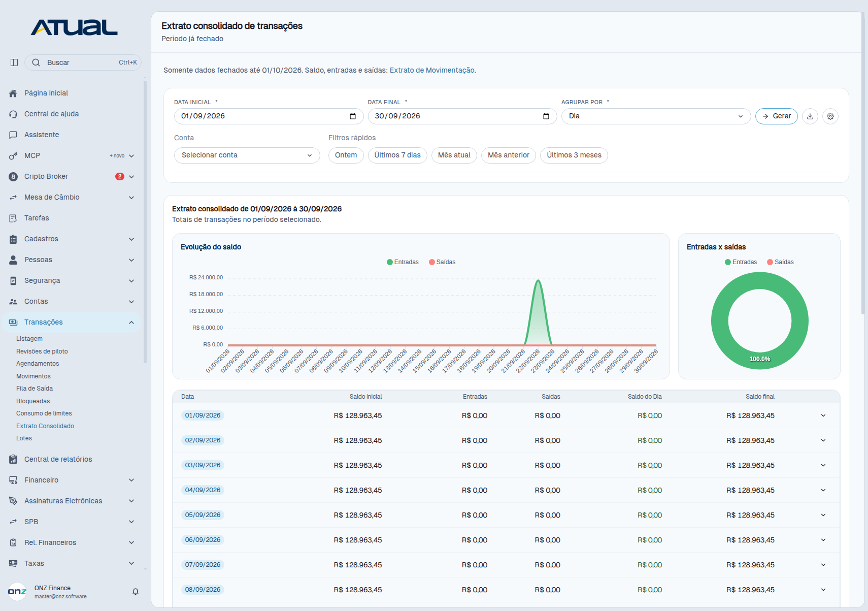Toggle Saídas legend in donut chart
868x611 pixels.
tap(780, 262)
